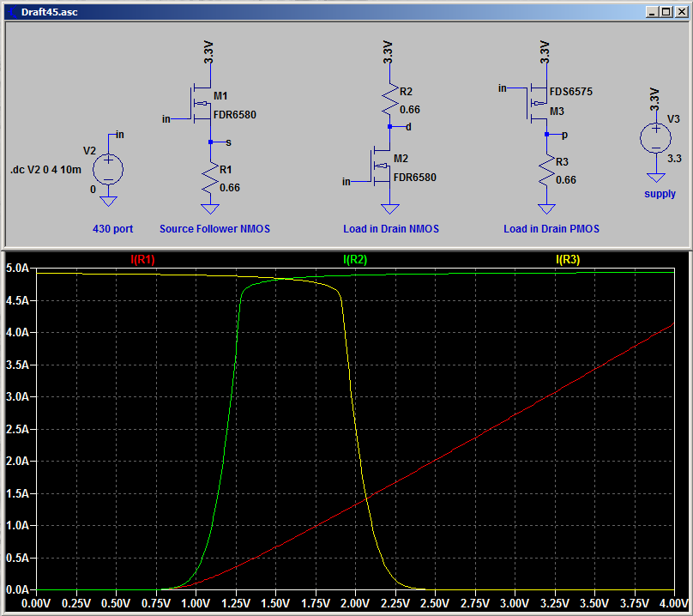Click the M1 reference designator label
Viewport: 693px width, 616px height.
(x=220, y=96)
